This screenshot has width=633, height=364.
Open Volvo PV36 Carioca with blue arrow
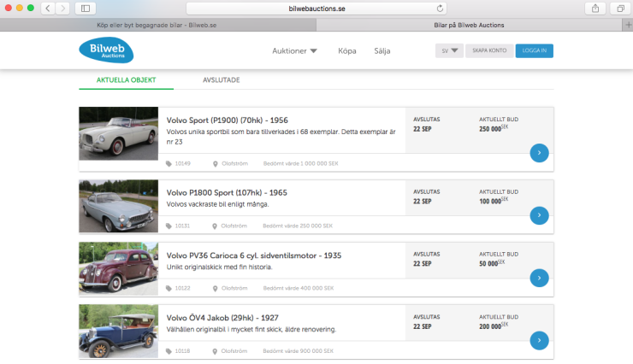click(539, 278)
